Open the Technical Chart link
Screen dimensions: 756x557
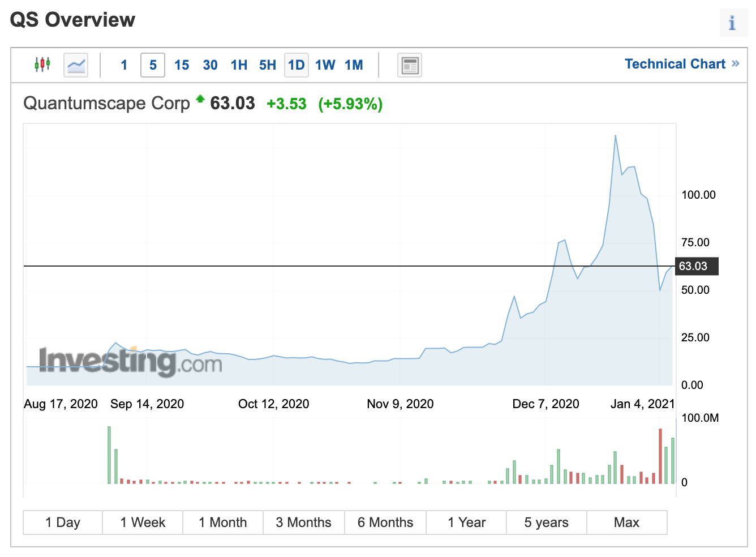pyautogui.click(x=675, y=64)
